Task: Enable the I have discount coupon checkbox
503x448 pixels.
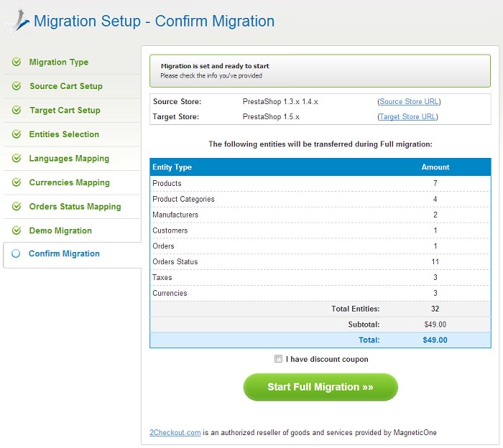Action: pyautogui.click(x=278, y=358)
